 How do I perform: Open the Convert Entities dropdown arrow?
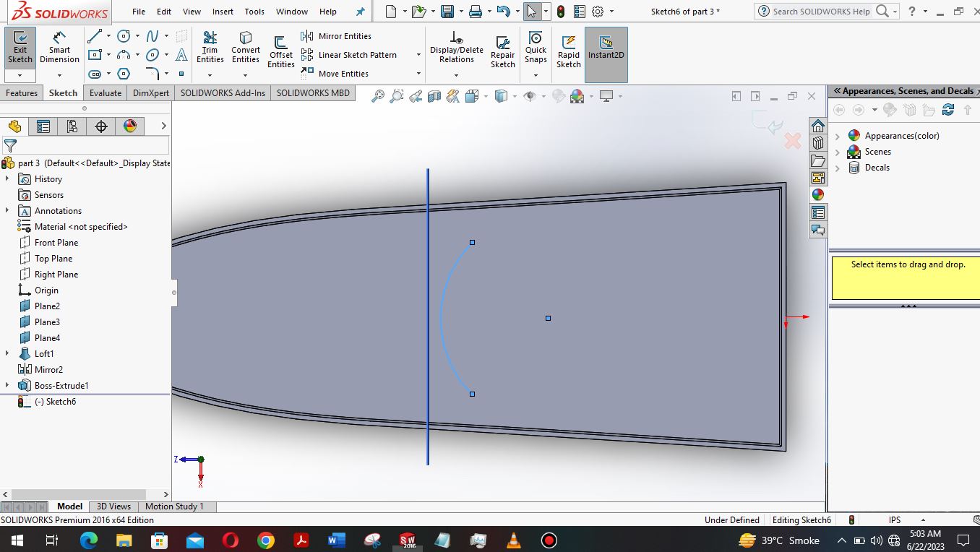click(246, 75)
